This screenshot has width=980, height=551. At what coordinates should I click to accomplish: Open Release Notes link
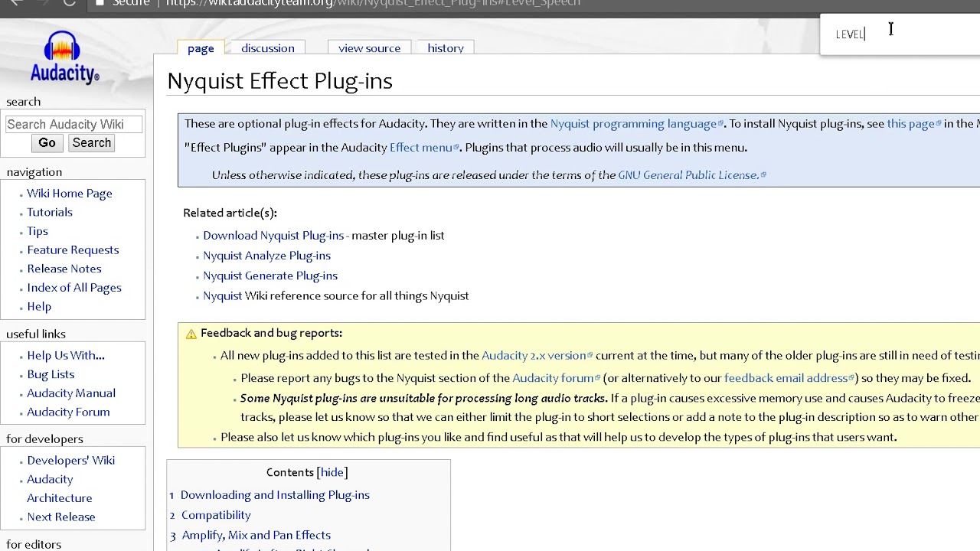click(x=64, y=269)
